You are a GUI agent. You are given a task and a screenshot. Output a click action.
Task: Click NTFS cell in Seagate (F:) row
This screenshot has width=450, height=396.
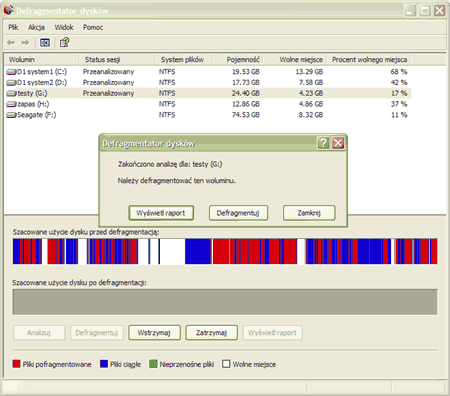coord(167,115)
